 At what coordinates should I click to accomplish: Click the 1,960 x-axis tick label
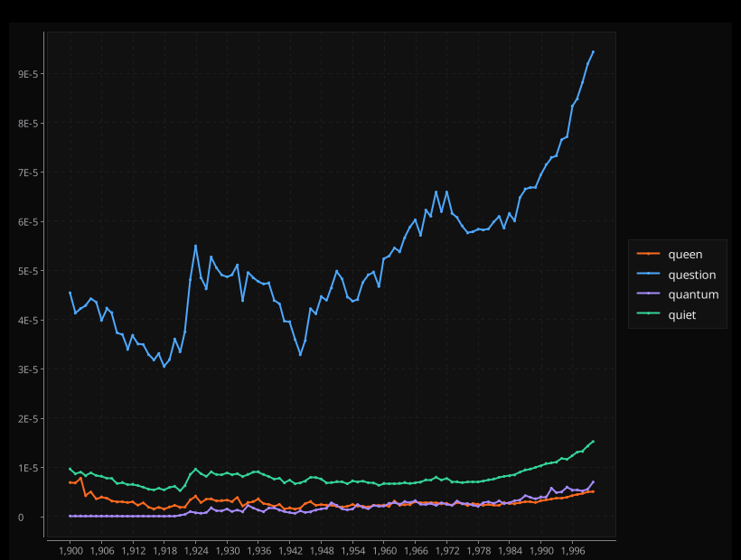click(384, 550)
